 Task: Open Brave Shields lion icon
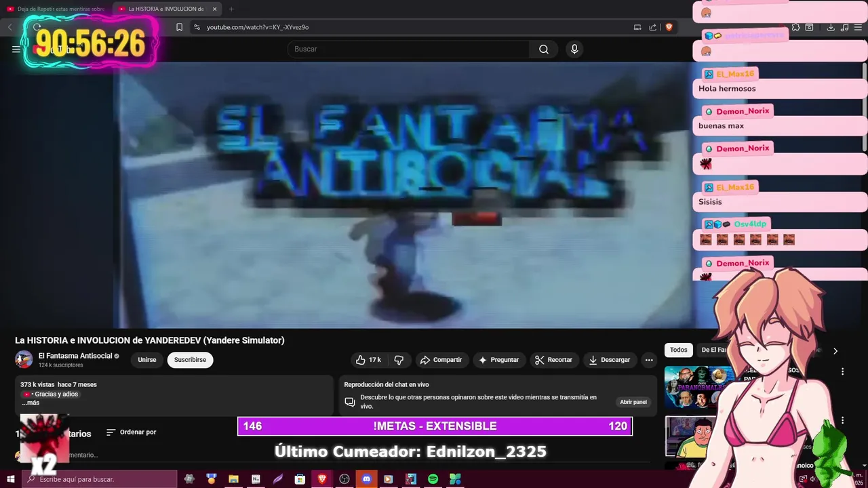coord(669,27)
